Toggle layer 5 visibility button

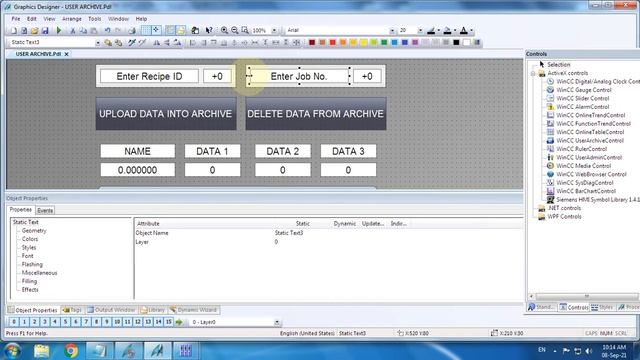pyautogui.click(x=65, y=322)
